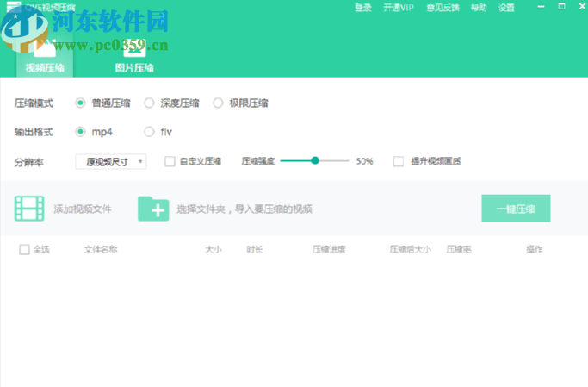Click the 压缩强度 slider handle
This screenshot has width=588, height=387.
315,160
